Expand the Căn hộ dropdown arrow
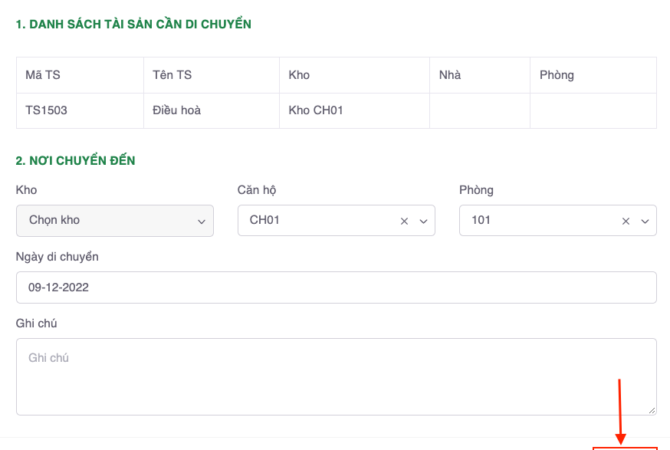Screen dimensions: 670x450 (424, 221)
